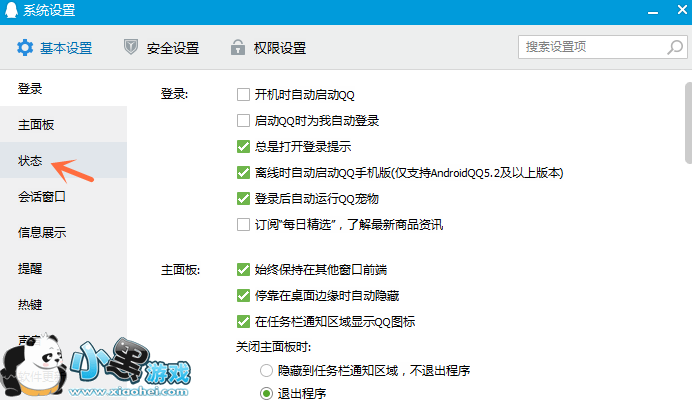
Task: Click the 关闭主面板时: label
Action: pos(273,347)
